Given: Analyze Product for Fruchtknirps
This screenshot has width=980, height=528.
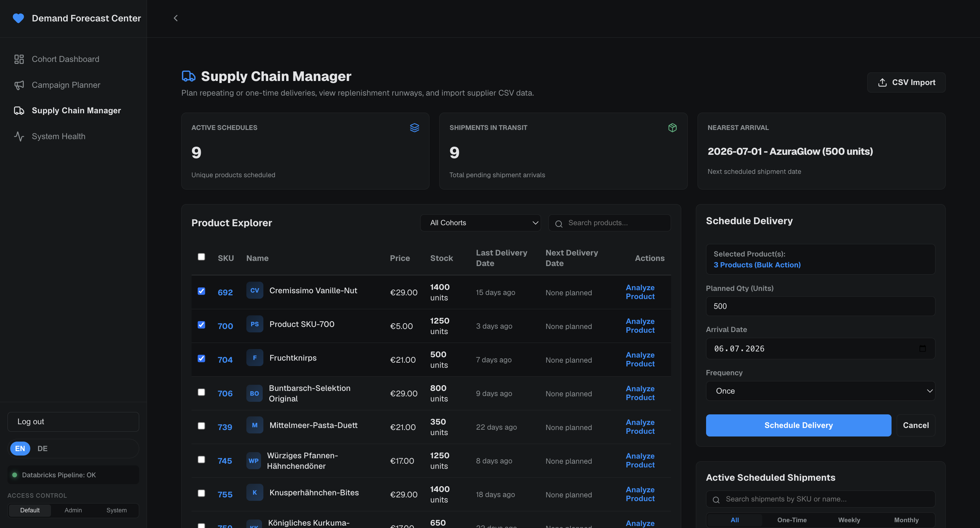Looking at the screenshot, I should (x=640, y=360).
